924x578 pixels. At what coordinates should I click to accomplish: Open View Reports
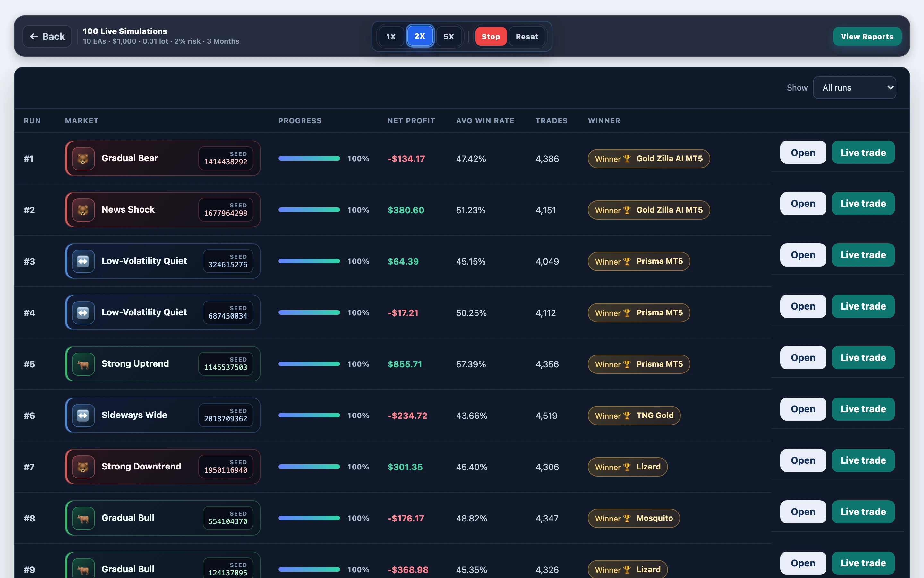(x=867, y=36)
